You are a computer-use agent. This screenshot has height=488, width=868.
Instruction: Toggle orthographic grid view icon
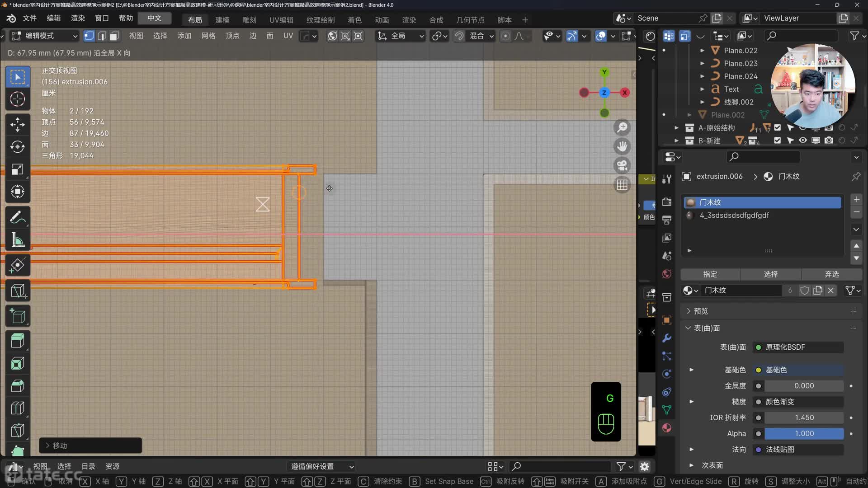click(622, 185)
